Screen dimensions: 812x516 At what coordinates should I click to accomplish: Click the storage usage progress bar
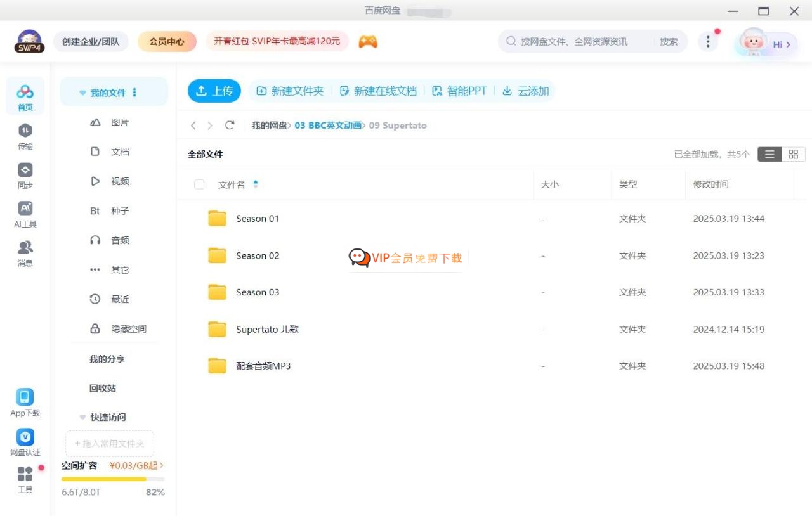pyautogui.click(x=113, y=479)
